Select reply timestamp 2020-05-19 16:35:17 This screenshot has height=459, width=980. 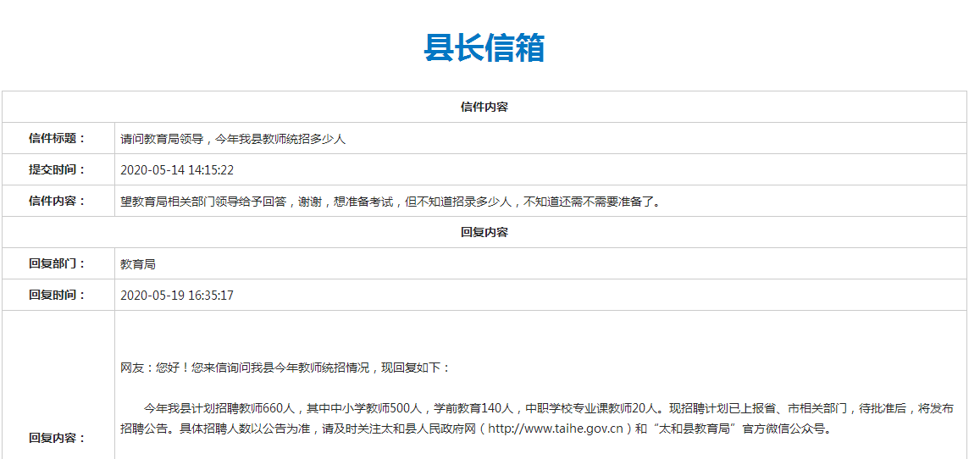pyautogui.click(x=177, y=296)
